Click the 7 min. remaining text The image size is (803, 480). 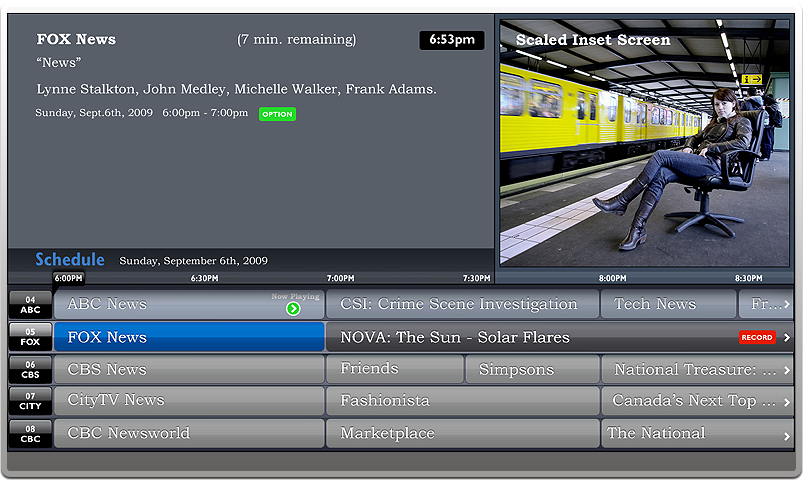point(297,39)
